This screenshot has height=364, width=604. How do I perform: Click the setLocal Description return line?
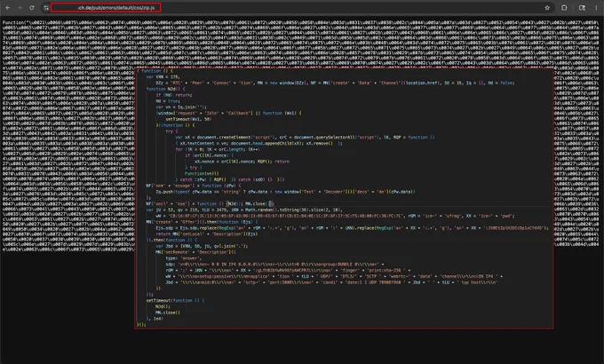207,233
